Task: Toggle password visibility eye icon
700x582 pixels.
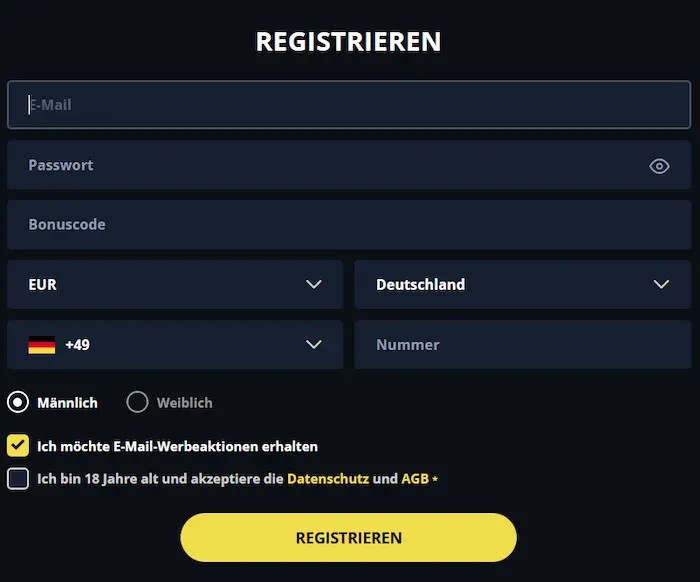Action: pyautogui.click(x=659, y=166)
